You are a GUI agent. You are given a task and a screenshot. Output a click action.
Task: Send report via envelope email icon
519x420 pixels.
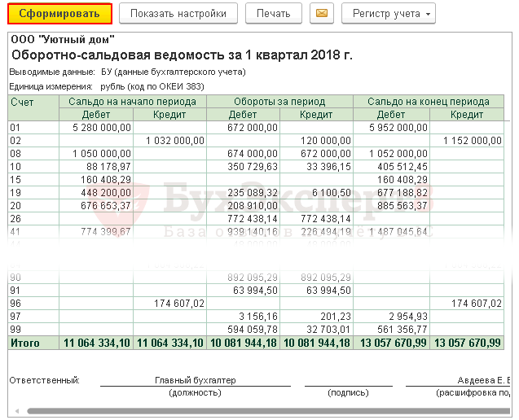(322, 14)
